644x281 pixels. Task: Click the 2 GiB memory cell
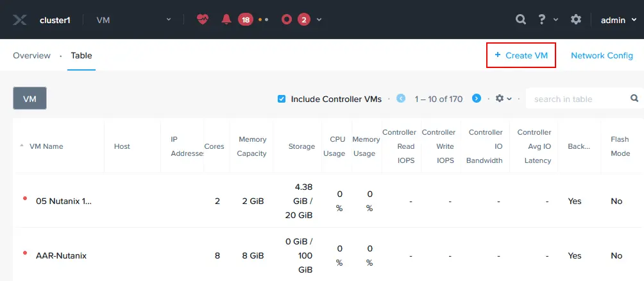coord(253,201)
